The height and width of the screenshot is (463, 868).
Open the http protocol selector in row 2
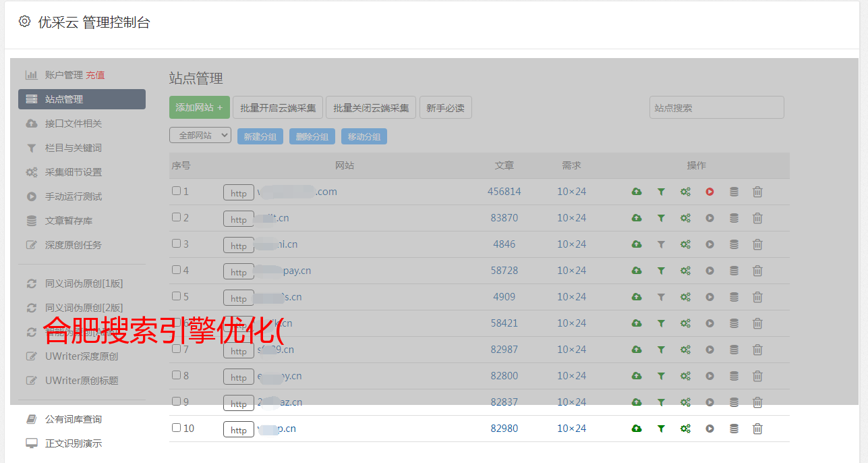coord(239,219)
